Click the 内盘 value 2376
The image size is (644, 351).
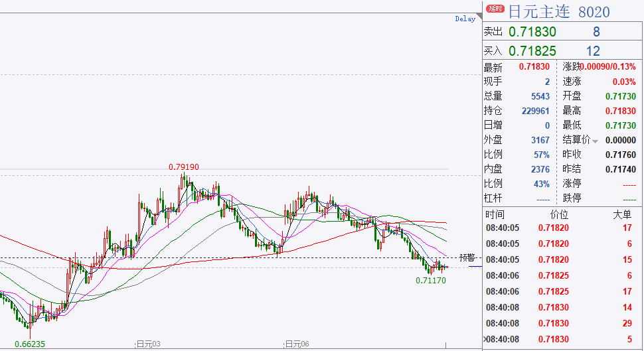(x=540, y=169)
